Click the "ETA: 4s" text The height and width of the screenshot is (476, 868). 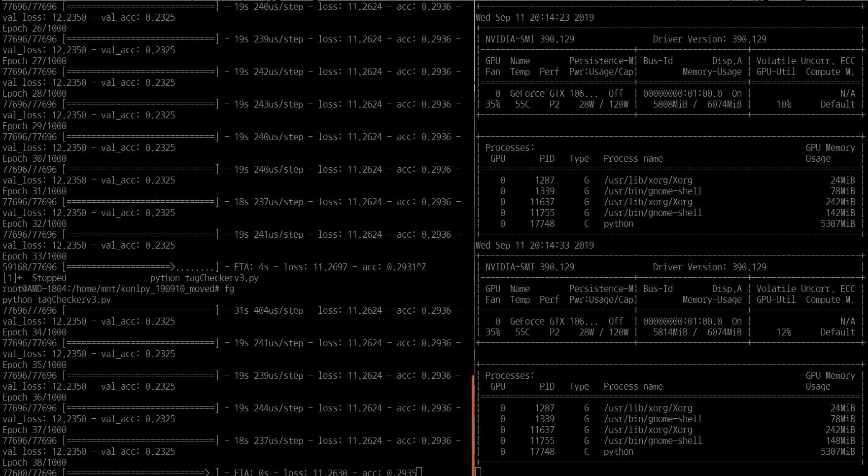(251, 267)
